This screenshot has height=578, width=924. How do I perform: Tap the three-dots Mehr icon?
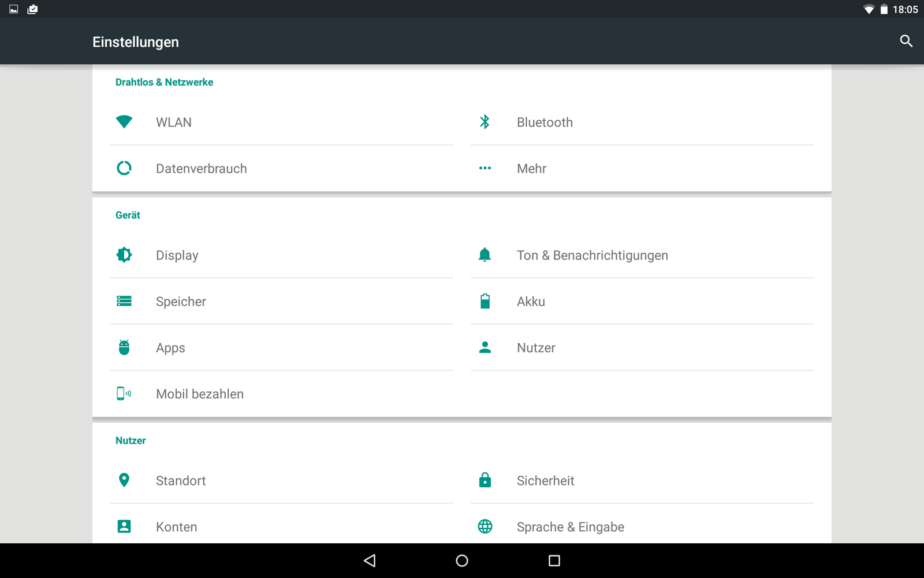(x=485, y=168)
